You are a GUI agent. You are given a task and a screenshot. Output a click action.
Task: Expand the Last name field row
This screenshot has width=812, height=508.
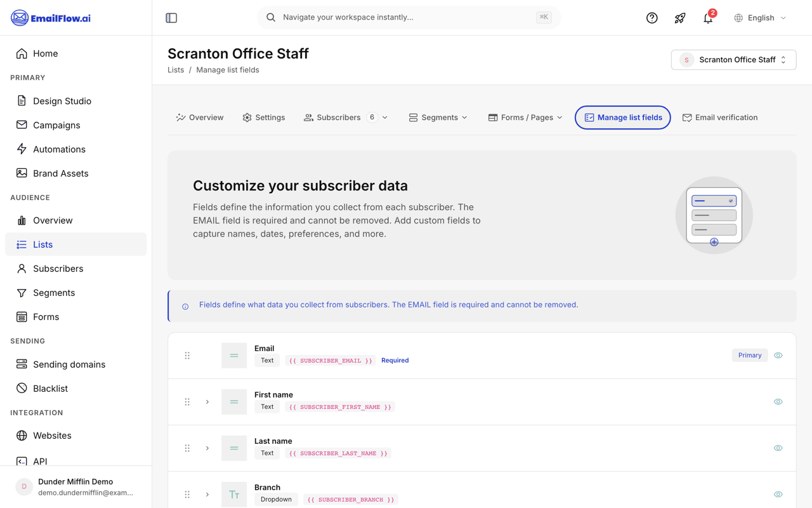click(x=207, y=448)
